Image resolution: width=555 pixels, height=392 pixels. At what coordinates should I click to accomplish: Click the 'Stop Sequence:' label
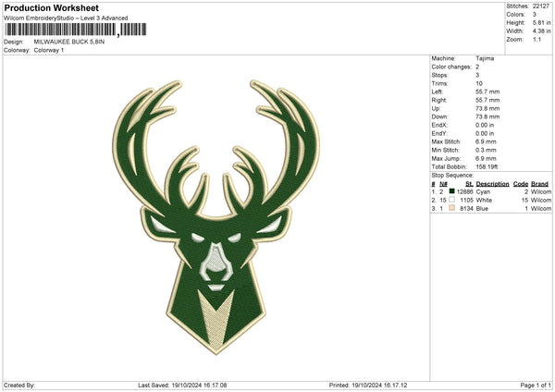[x=452, y=175]
